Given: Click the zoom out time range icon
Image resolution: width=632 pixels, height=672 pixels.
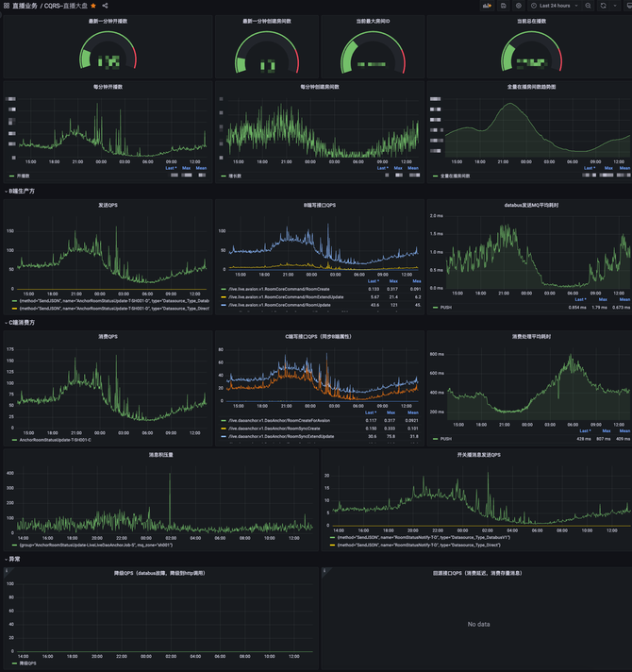Looking at the screenshot, I should [589, 6].
